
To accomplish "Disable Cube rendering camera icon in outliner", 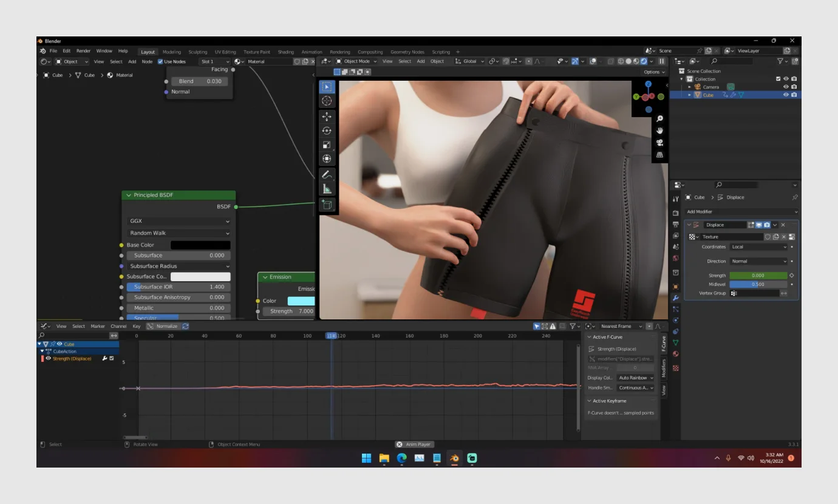I will pos(794,95).
